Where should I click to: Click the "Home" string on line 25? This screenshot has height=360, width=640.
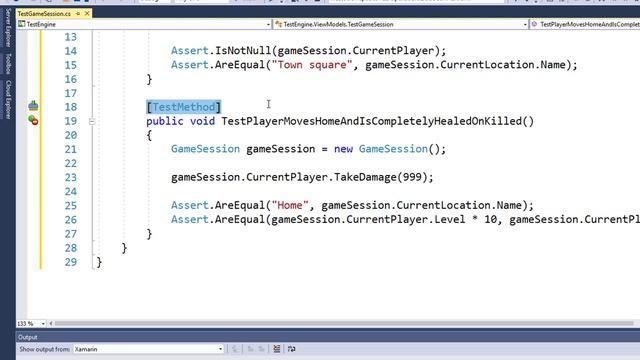click(290, 205)
